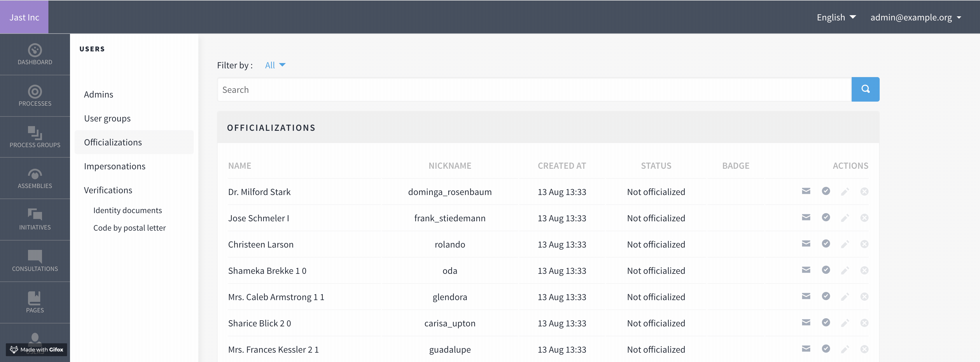The height and width of the screenshot is (362, 980).
Task: Click checkmark icon for Christeen Larson
Action: tap(825, 243)
